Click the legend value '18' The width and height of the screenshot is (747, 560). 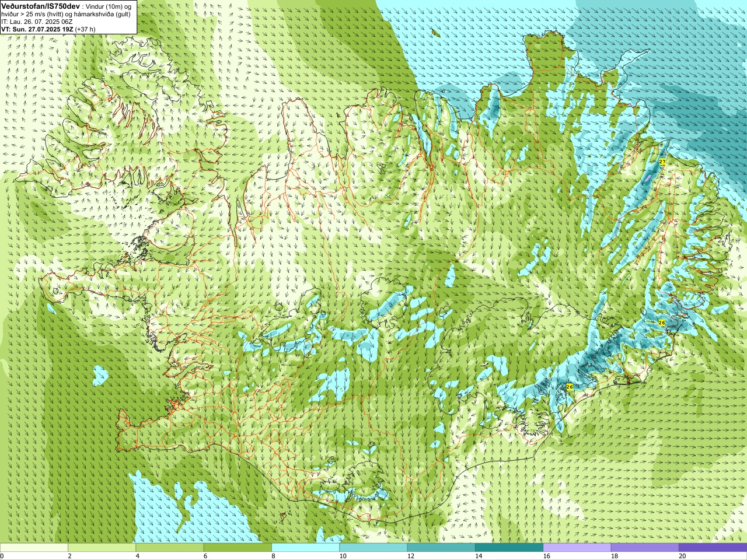pos(614,556)
